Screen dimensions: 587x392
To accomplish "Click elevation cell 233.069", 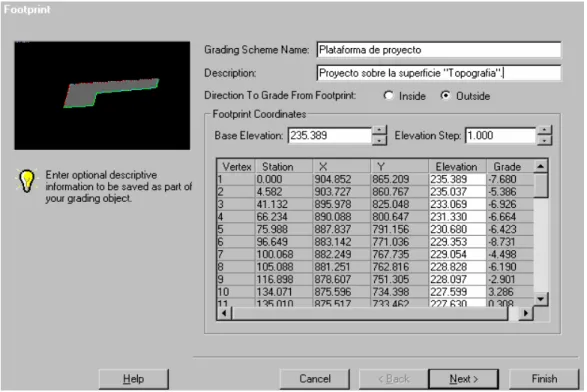I will click(x=457, y=204).
